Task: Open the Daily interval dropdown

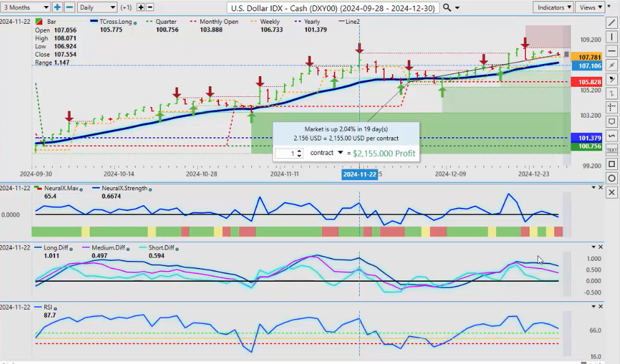Action: click(97, 7)
